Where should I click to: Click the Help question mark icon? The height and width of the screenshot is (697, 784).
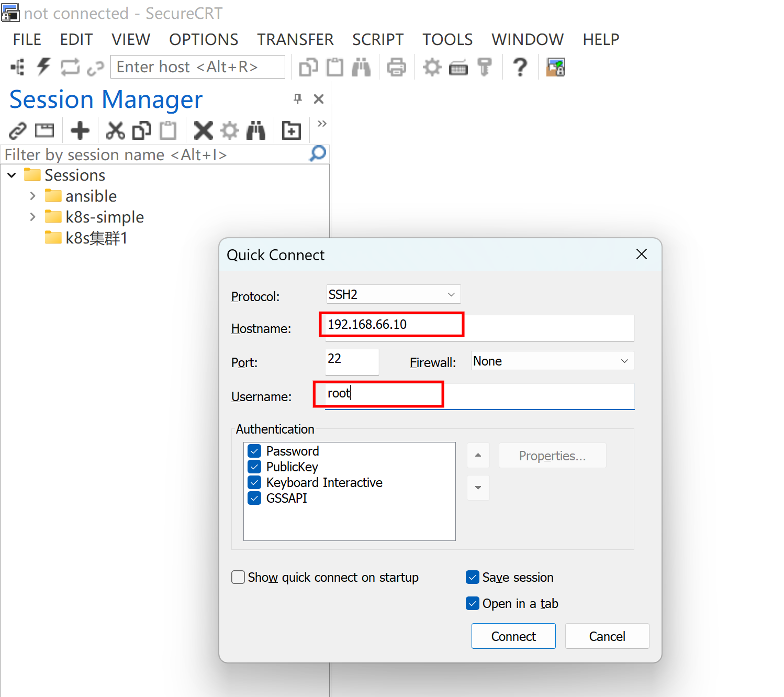click(x=520, y=67)
